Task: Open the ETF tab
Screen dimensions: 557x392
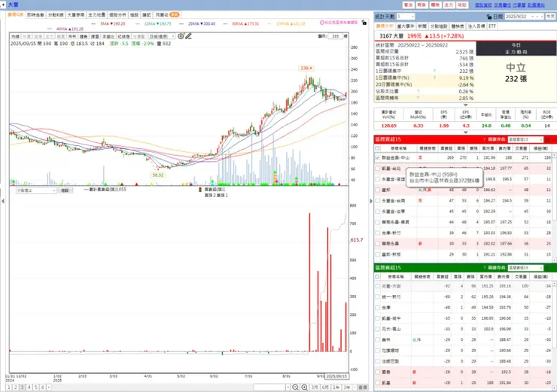Action: coord(492,26)
